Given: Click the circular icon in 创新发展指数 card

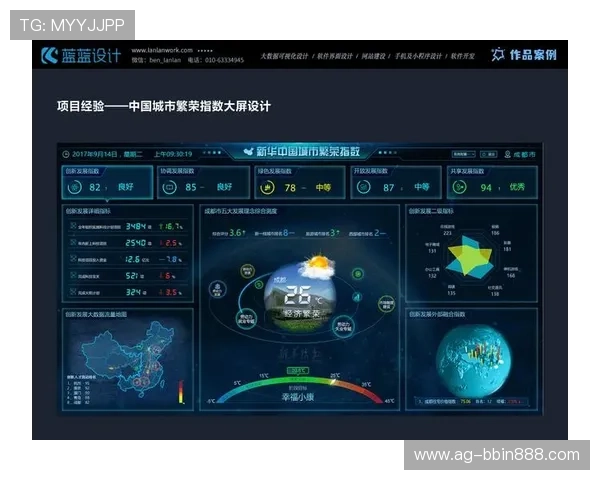Looking at the screenshot, I should click(75, 187).
